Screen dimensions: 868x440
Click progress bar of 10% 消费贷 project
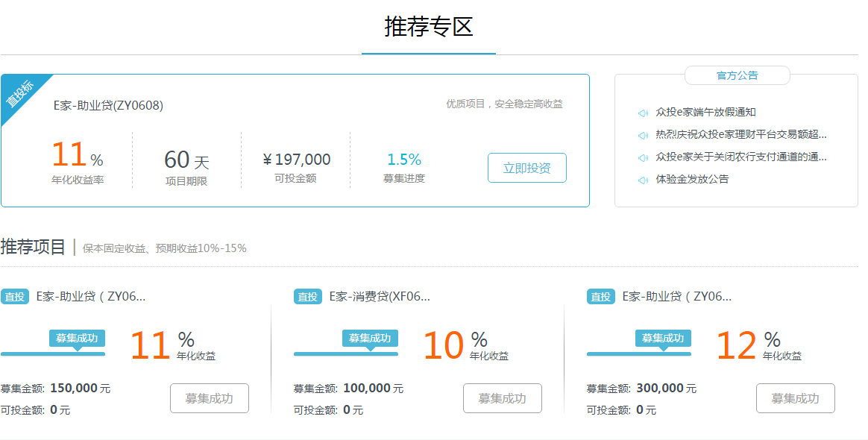(x=346, y=353)
